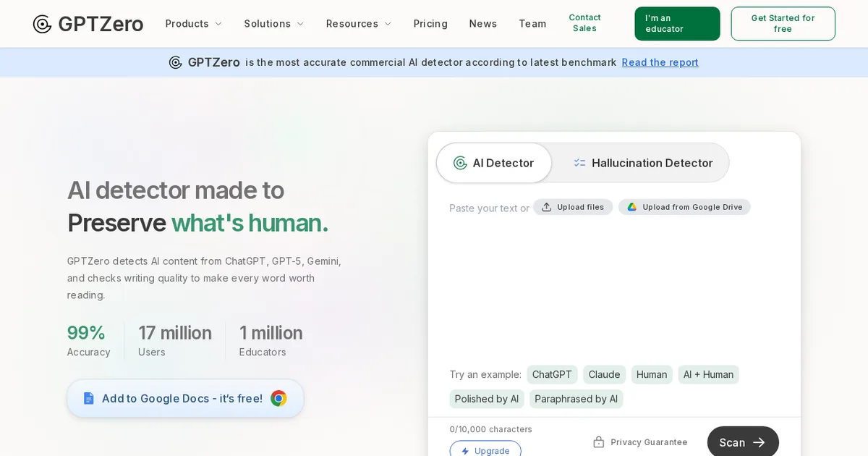Click the arrow icon on the Scan button
The width and height of the screenshot is (868, 456).
[x=759, y=442]
